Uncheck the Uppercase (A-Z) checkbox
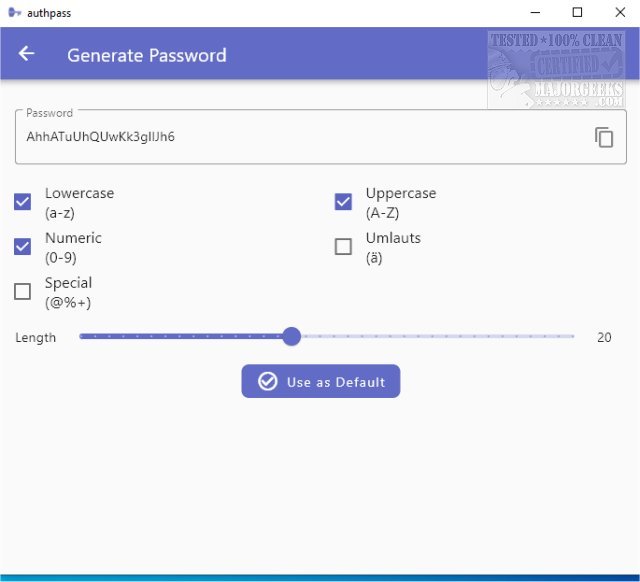This screenshot has width=640, height=582. coord(343,202)
